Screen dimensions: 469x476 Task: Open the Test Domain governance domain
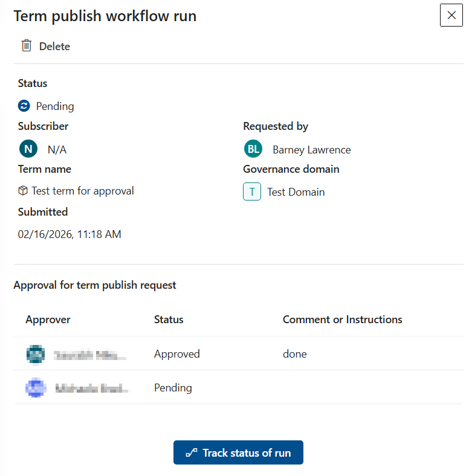click(296, 192)
